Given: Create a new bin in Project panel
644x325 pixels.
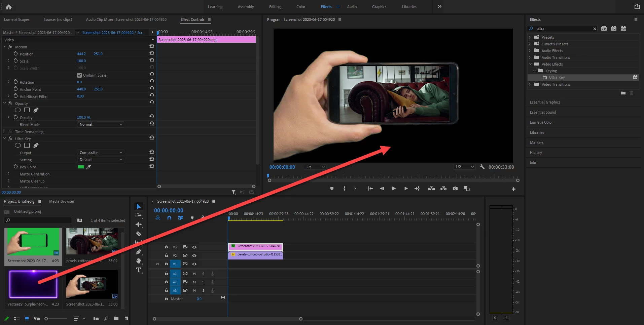Looking at the screenshot, I should pyautogui.click(x=116, y=318).
